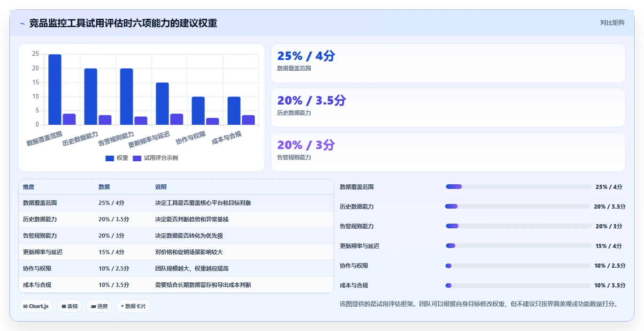644x331 pixels.
Task: Select the 告警规则能力 table row name
Action: pyautogui.click(x=40, y=236)
